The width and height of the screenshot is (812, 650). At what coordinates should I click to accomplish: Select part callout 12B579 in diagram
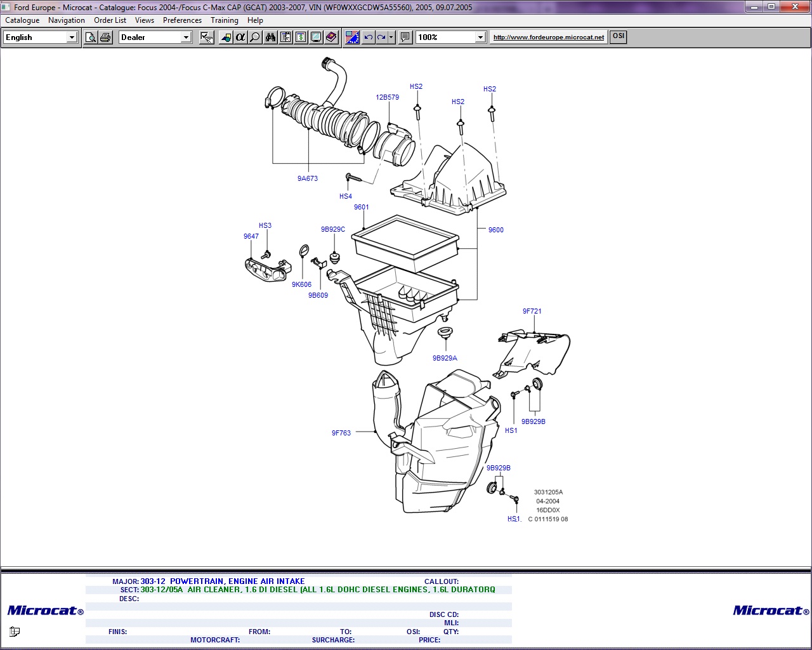click(387, 98)
